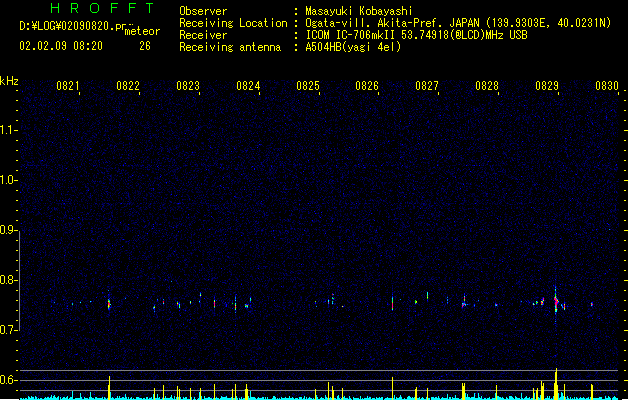629x400 pixels.
Task: Click the 0824 time marker
Action: (248, 86)
